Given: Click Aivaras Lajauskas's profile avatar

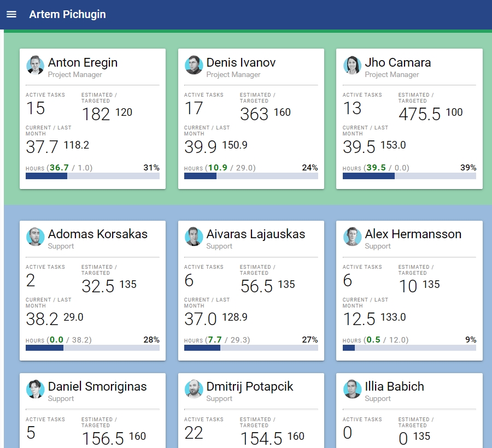Looking at the screenshot, I should [x=194, y=237].
